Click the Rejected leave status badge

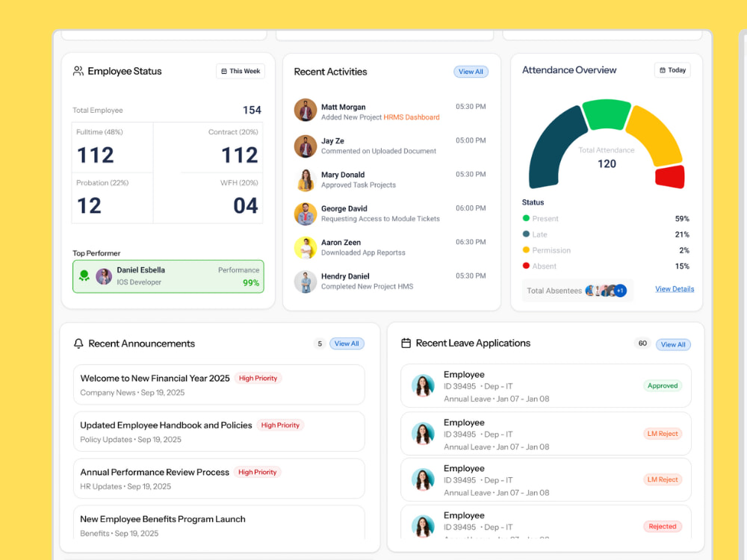663,526
